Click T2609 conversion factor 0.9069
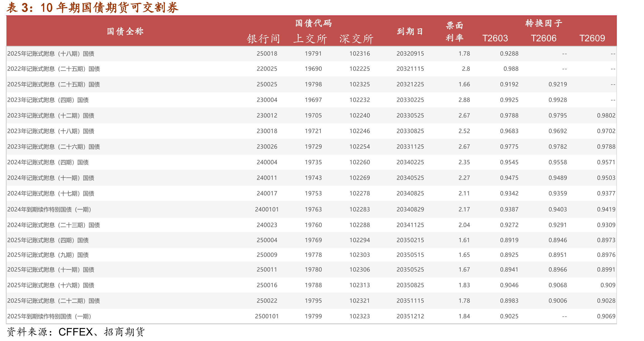This screenshot has width=644, height=341. [x=606, y=316]
